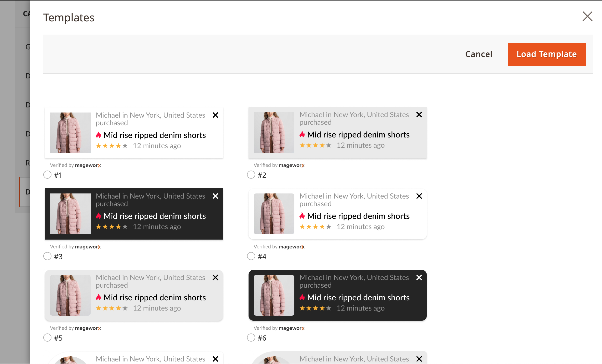The height and width of the screenshot is (364, 602).
Task: Click the white X on dark template #3
Action: [215, 196]
